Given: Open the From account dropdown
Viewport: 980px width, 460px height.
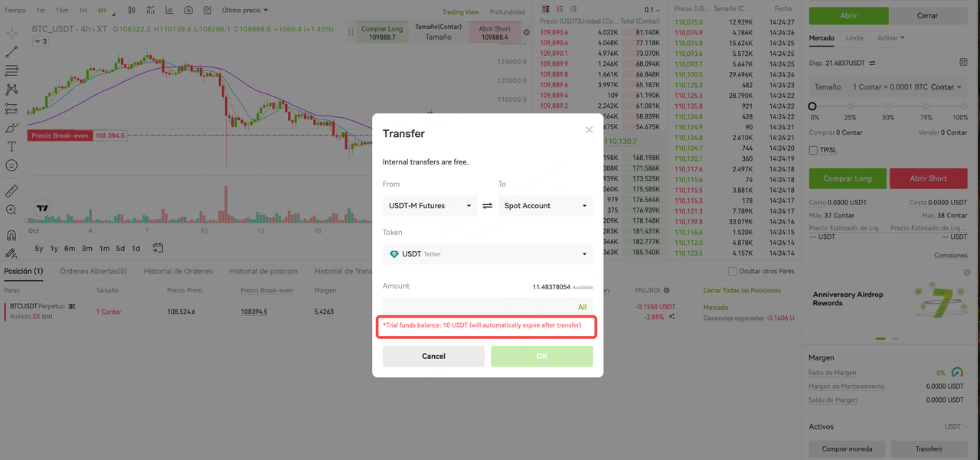Looking at the screenshot, I should [x=430, y=206].
